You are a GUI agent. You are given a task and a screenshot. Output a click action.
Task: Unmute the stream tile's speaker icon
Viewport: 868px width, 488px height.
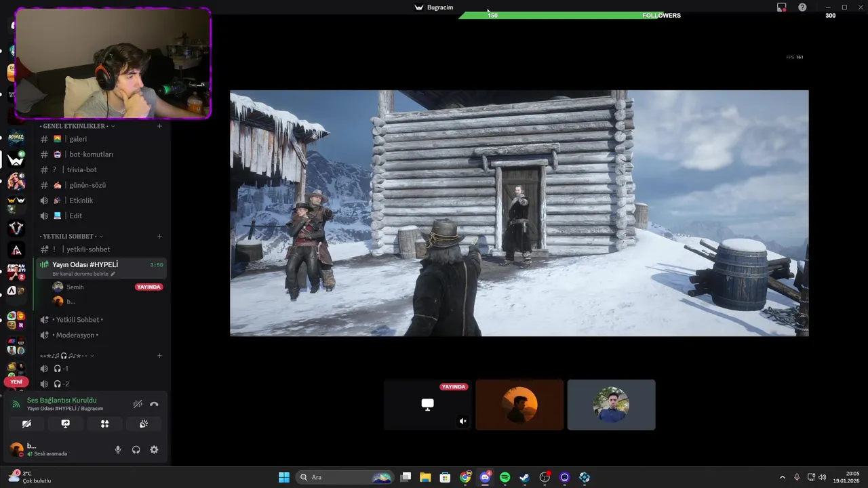pyautogui.click(x=462, y=422)
